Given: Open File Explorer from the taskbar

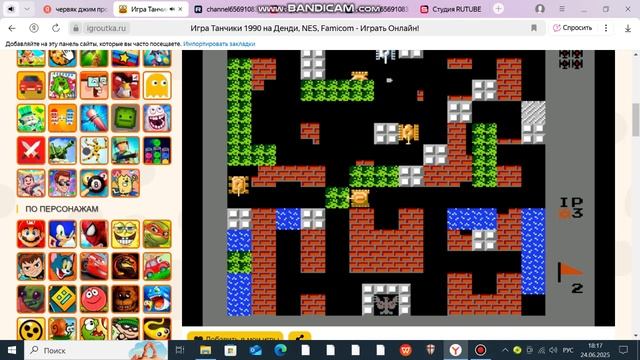Looking at the screenshot, I should point(205,350).
